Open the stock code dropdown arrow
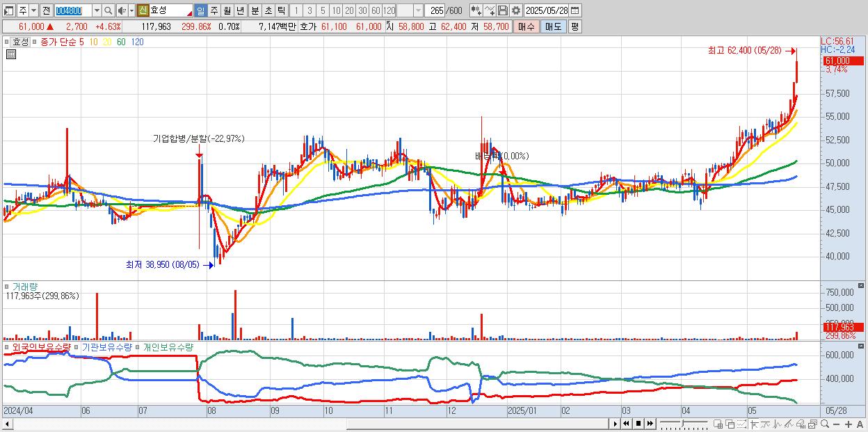This screenshot has height=432, width=868. point(97,10)
